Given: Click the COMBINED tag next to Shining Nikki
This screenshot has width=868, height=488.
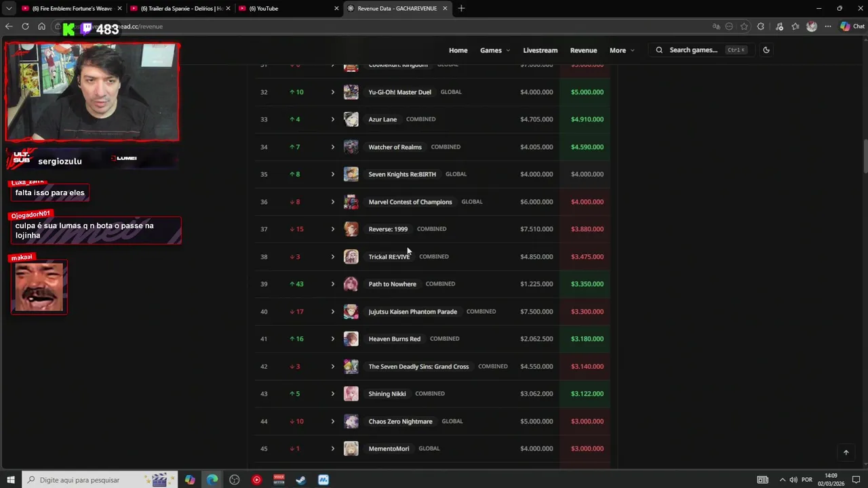Looking at the screenshot, I should [x=430, y=394].
